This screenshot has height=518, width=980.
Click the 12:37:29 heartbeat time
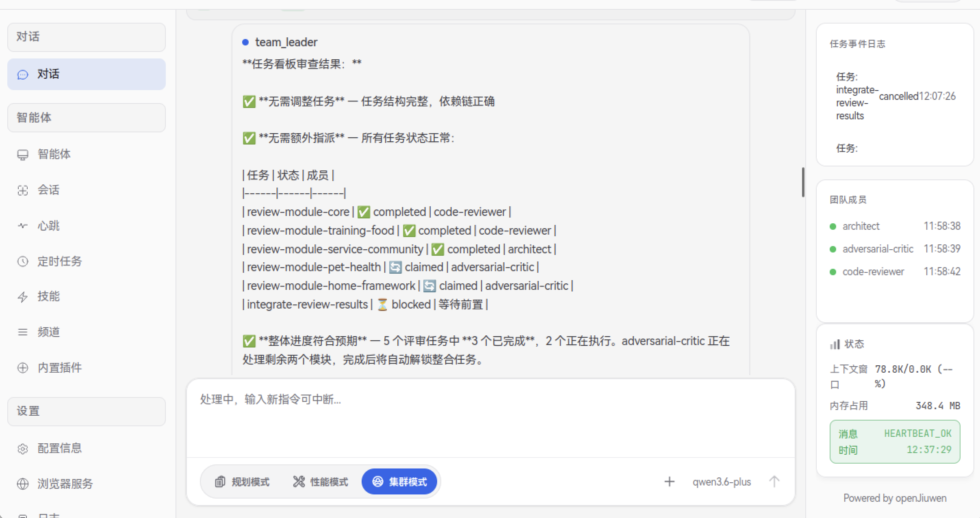(929, 450)
